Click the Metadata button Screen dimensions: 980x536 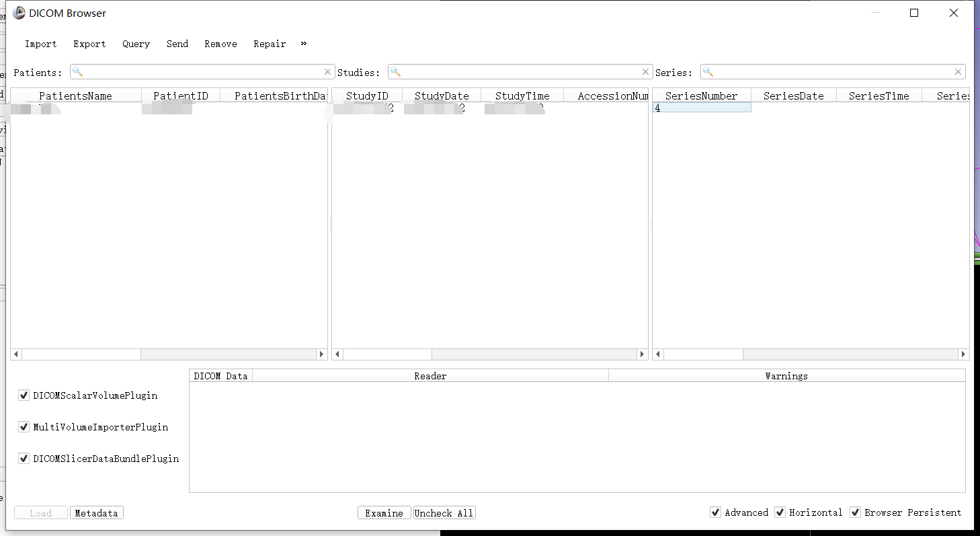[97, 513]
